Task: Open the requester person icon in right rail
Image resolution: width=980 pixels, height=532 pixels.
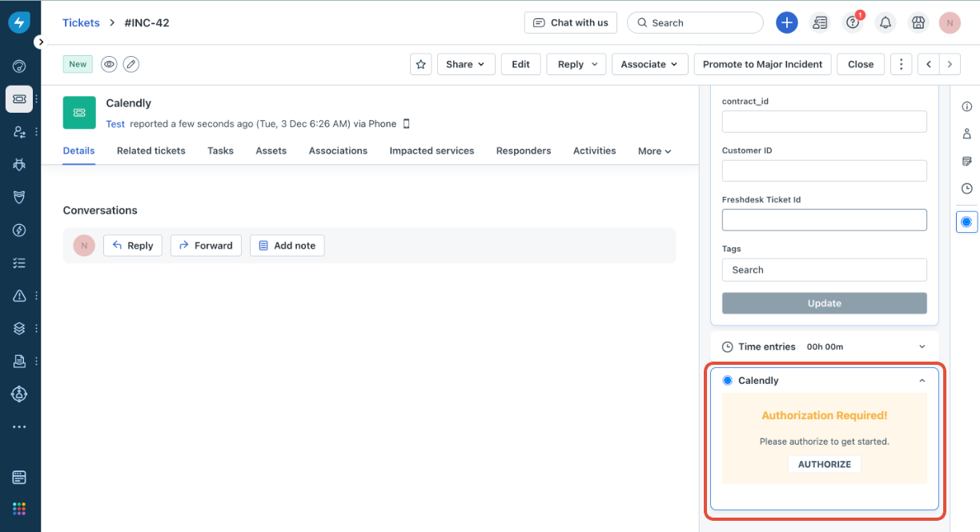Action: coord(966,134)
